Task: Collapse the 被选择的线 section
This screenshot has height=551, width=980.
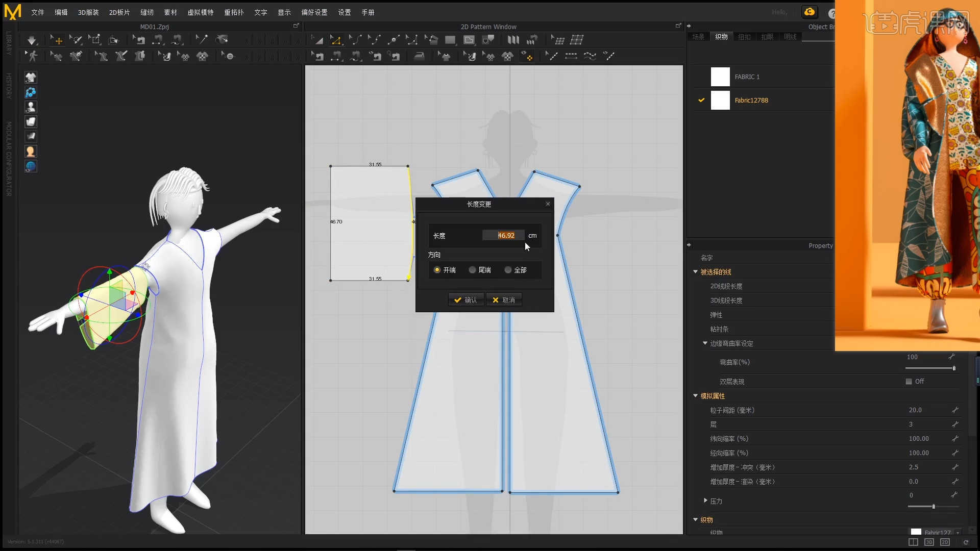Action: (x=695, y=272)
